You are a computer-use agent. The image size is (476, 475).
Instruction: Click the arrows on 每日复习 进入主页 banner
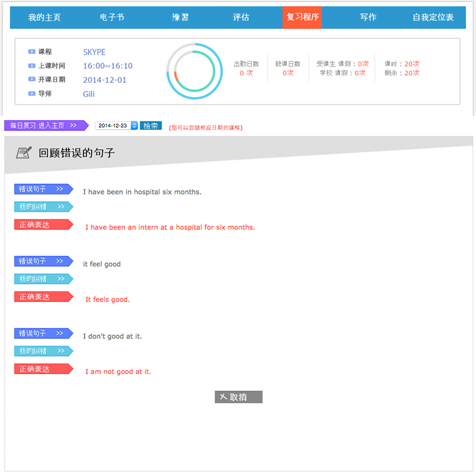coord(74,125)
